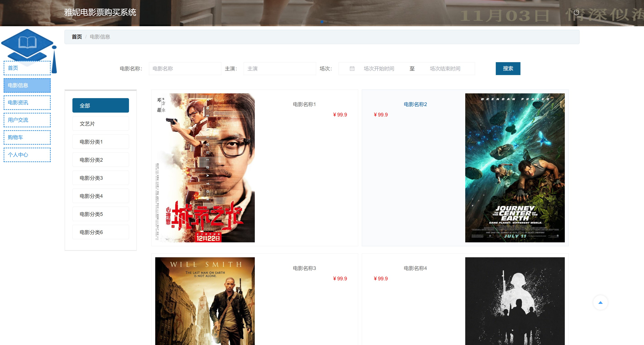Viewport: 644px width, 345px height.
Task: Click the carousel indicator dot on the banner
Action: click(322, 22)
